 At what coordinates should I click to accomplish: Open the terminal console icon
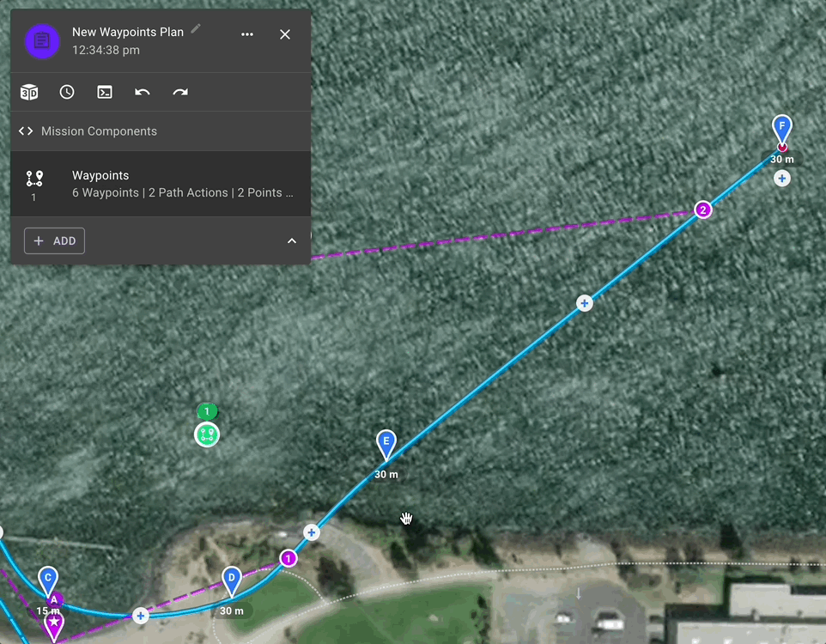coord(105,92)
